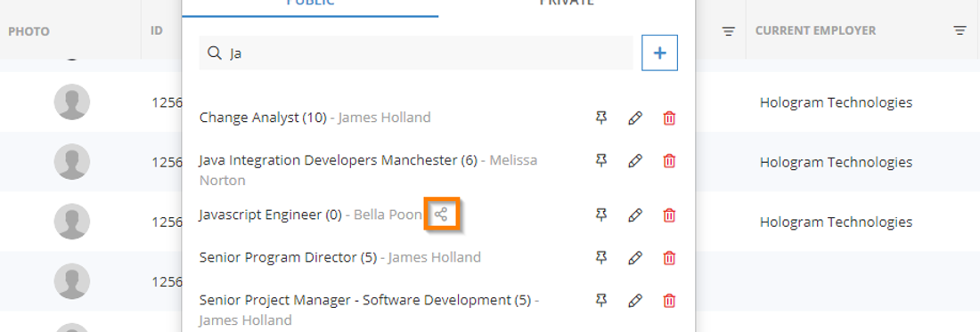Pin the Javascript Engineer list
Screen dimensions: 980x332
click(x=601, y=215)
